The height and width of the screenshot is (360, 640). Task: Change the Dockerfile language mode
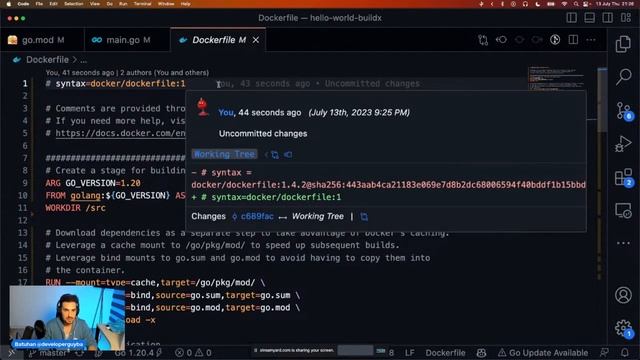(445, 353)
